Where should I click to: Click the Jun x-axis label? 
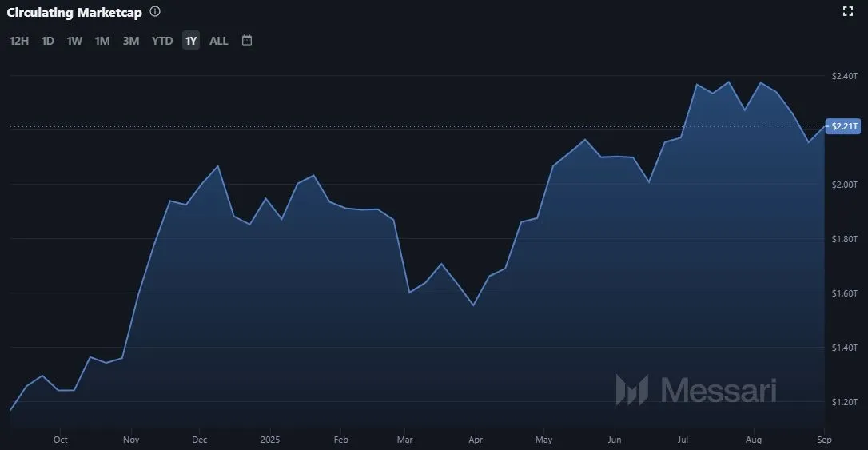(x=615, y=440)
